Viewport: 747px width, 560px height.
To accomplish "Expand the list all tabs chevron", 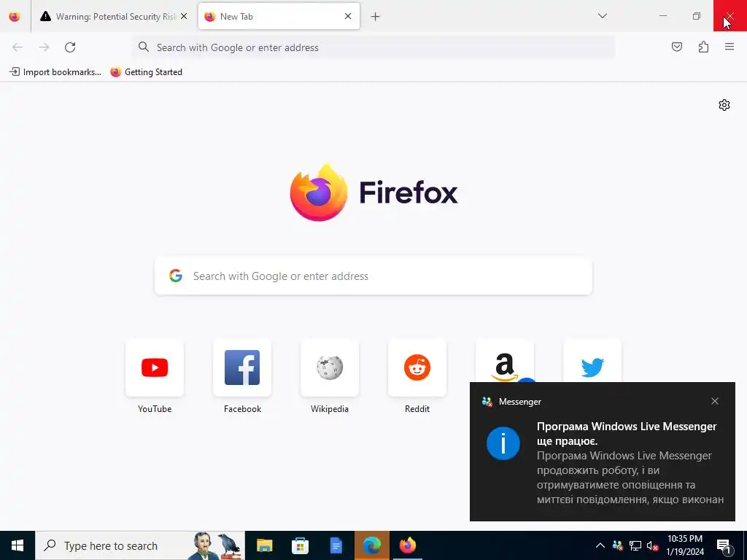I will point(602,16).
